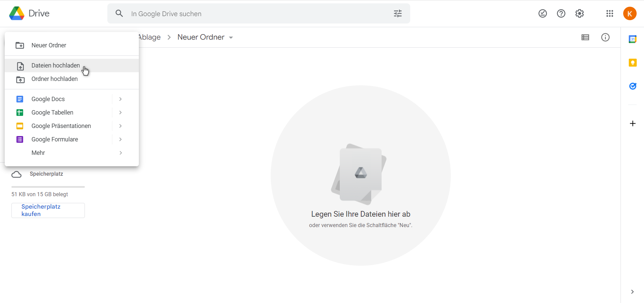Viewport: 644px width, 303px height.
Task: Open the Google apps grid launcher
Action: (x=610, y=13)
